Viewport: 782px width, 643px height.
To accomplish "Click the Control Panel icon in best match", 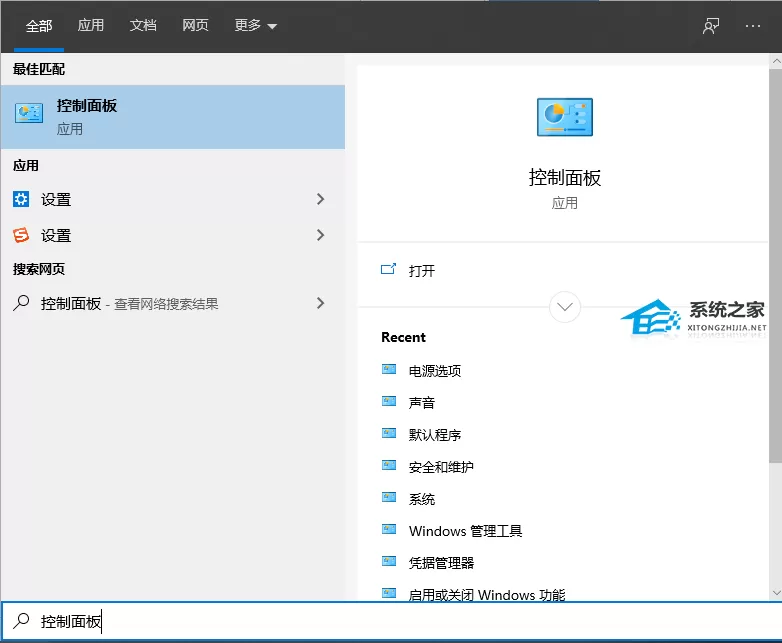I will click(x=29, y=114).
